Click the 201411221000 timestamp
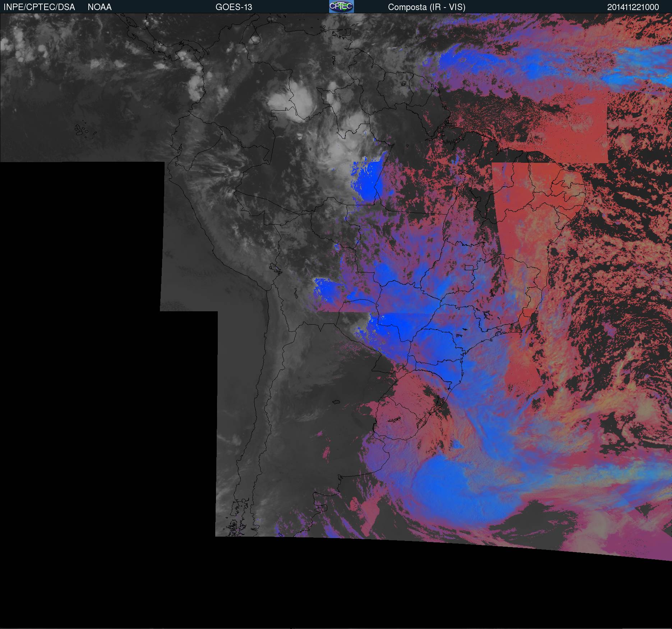 [x=633, y=7]
